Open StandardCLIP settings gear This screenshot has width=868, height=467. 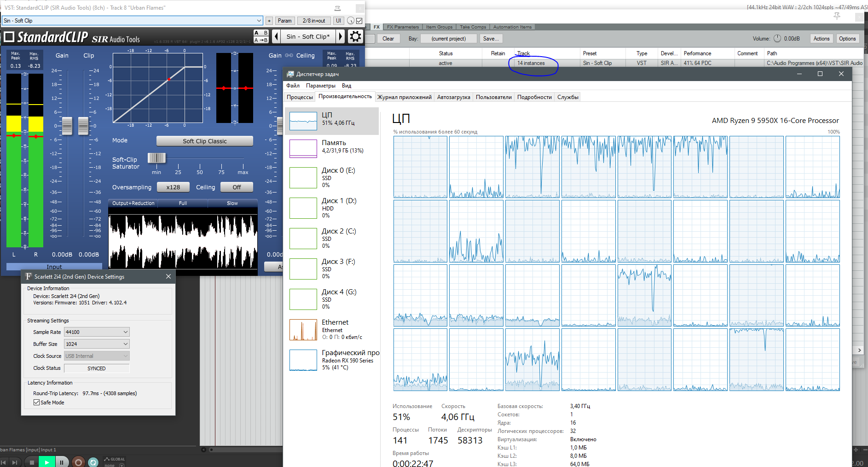pos(355,36)
